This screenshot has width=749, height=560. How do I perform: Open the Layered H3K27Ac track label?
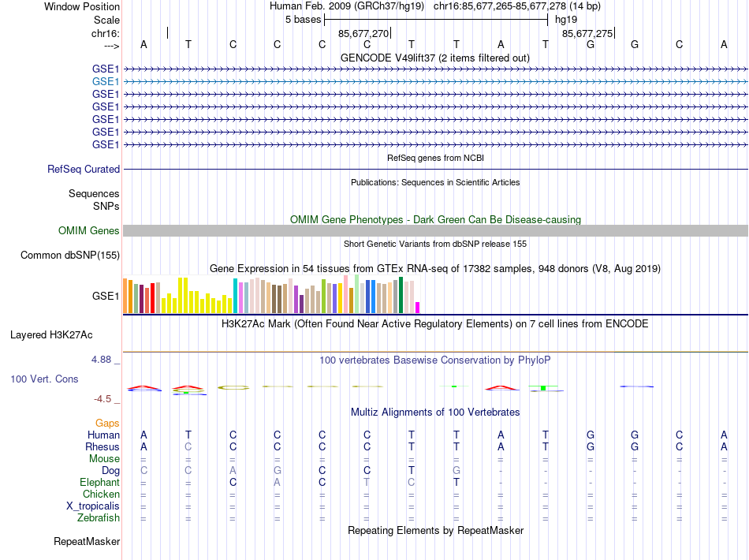(x=51, y=335)
